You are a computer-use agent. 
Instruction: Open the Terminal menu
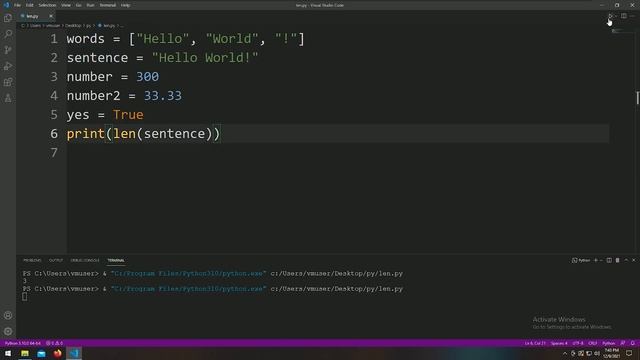point(108,5)
